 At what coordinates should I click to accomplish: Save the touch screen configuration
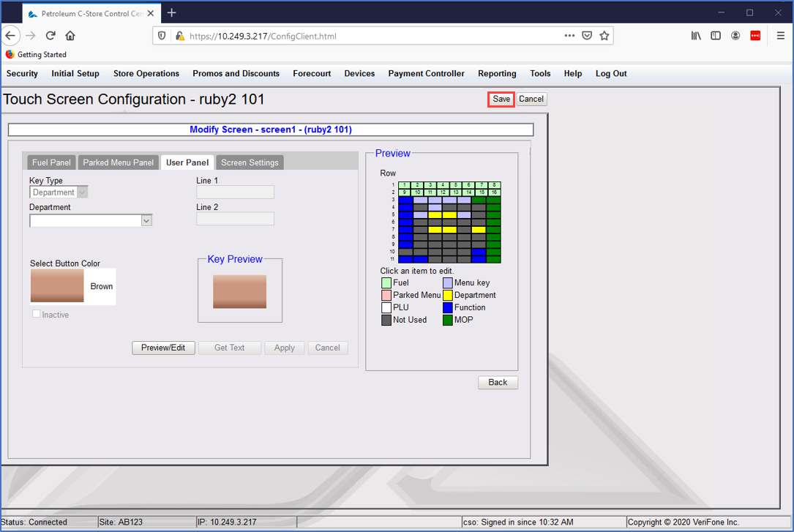(501, 100)
